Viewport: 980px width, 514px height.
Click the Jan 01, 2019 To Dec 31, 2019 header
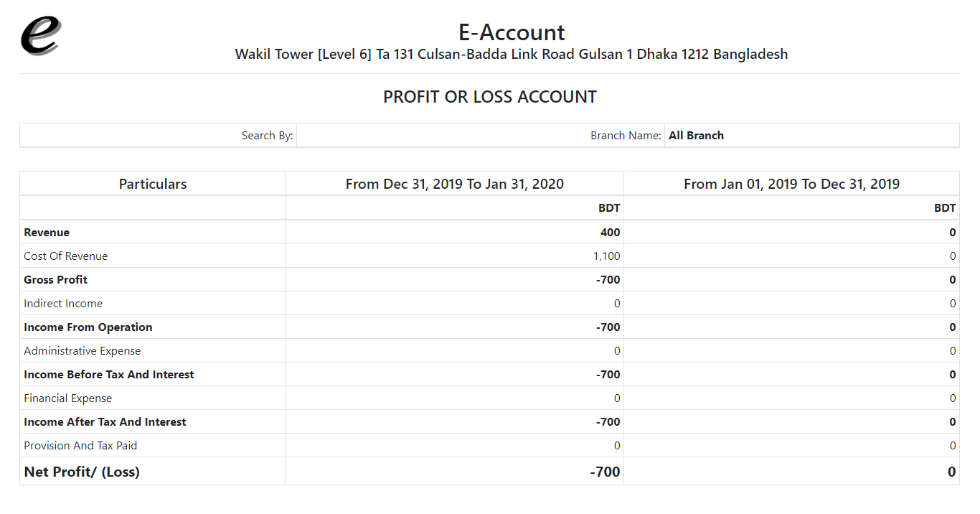(791, 184)
